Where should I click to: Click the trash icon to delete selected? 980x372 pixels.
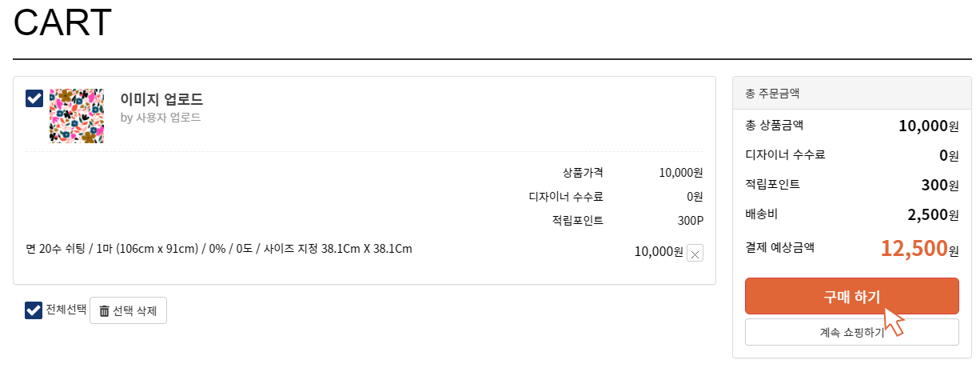(104, 310)
